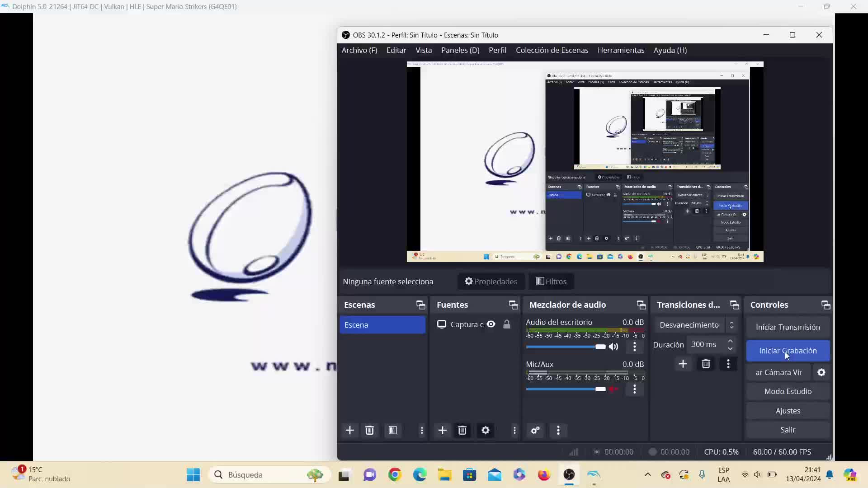Toggle lock on the Captura source
868x488 pixels.
click(x=507, y=324)
